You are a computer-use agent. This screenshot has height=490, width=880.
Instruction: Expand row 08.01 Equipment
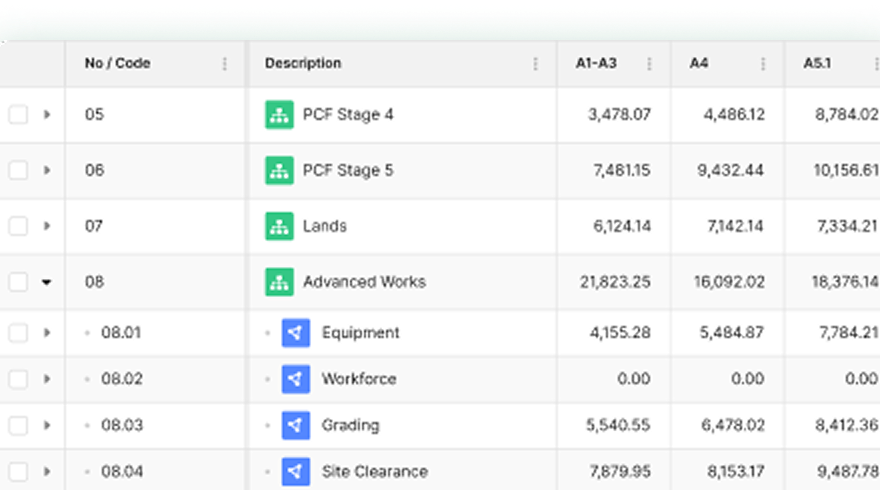pos(46,333)
